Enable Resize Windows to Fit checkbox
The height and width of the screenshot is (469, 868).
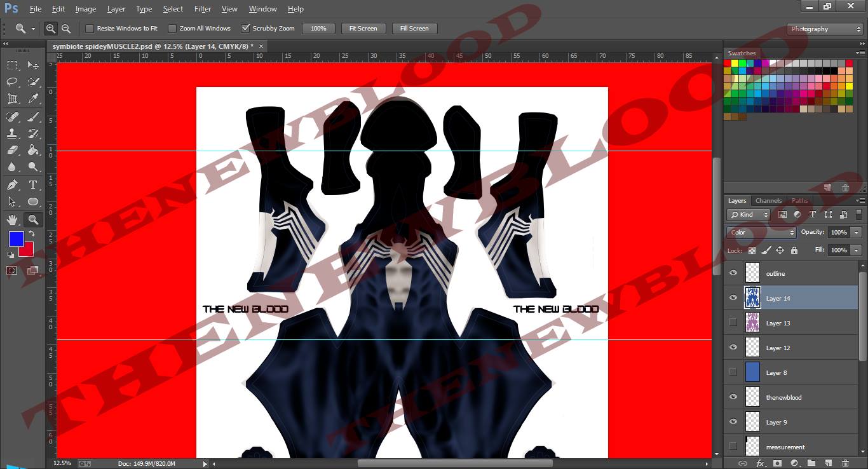[90, 29]
